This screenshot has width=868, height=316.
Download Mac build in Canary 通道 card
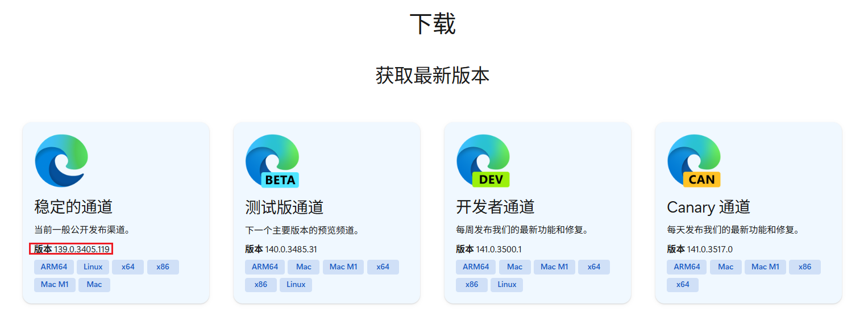(726, 267)
